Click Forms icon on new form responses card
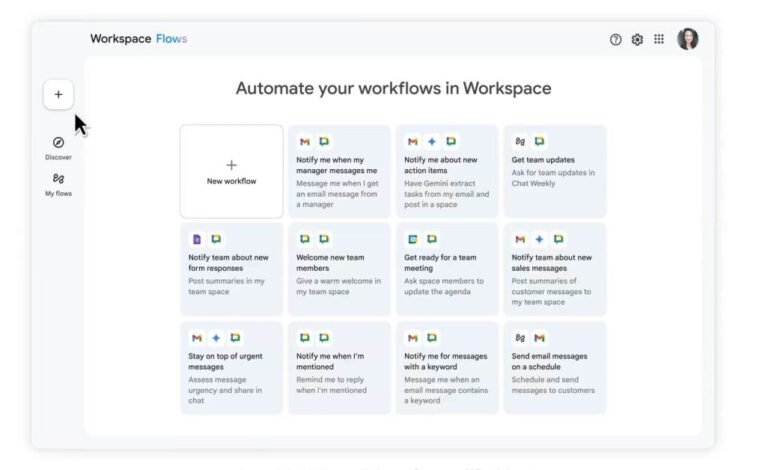This screenshot has width=780, height=470. (197, 239)
